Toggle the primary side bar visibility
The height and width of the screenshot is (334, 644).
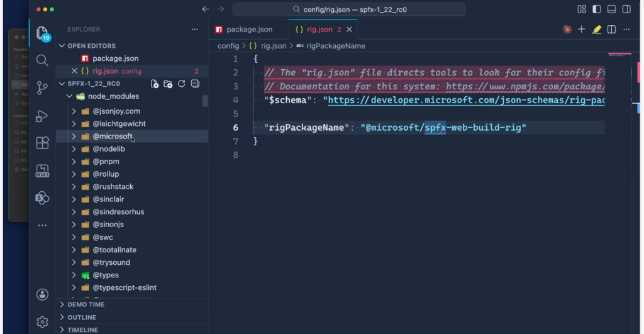point(596,9)
